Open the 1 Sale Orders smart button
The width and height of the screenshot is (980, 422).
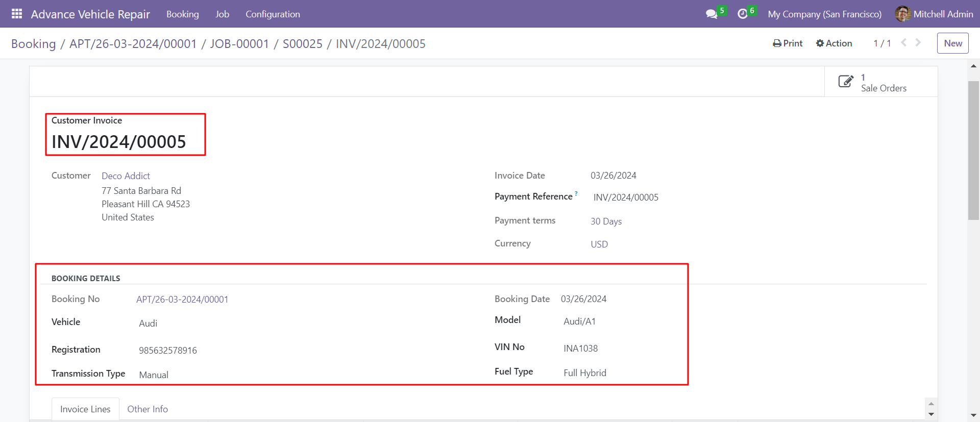[x=881, y=82]
